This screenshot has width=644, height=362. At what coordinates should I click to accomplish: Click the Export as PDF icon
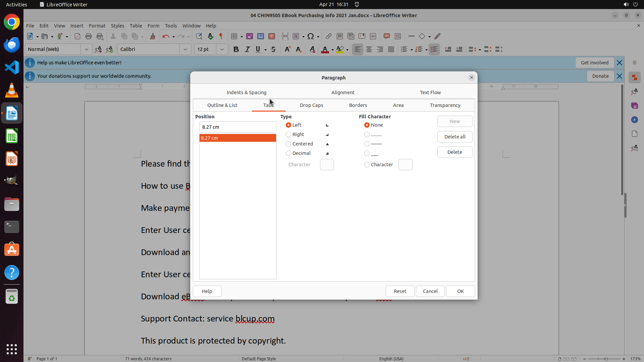tap(77, 36)
